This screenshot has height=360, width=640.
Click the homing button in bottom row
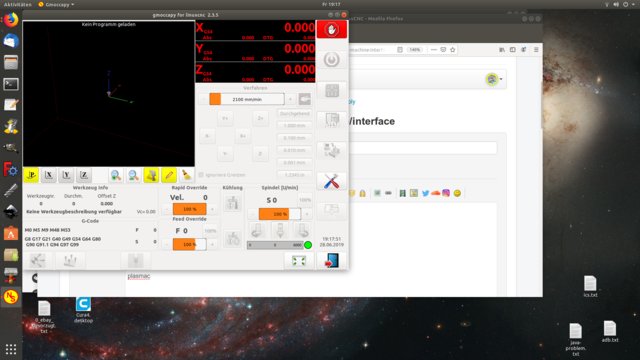pyautogui.click(x=38, y=260)
